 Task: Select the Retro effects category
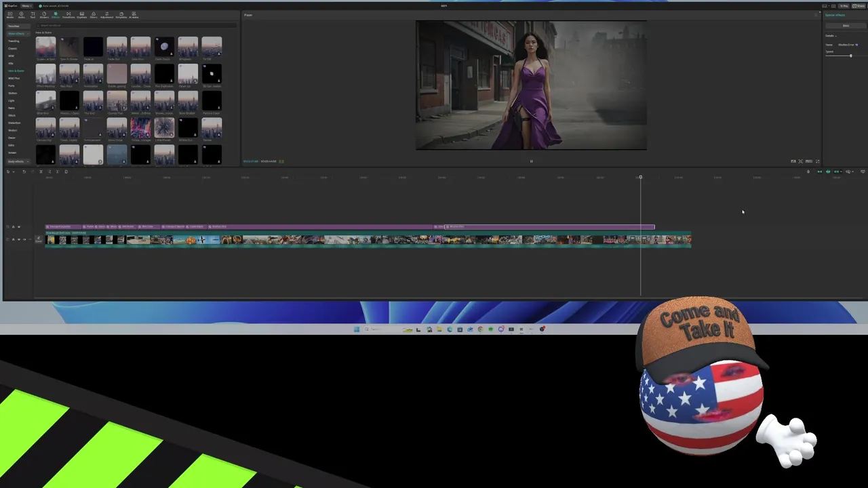click(12, 108)
